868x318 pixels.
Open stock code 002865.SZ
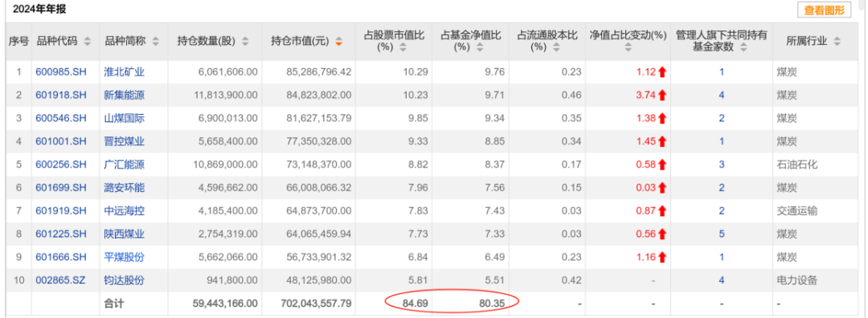click(x=61, y=281)
